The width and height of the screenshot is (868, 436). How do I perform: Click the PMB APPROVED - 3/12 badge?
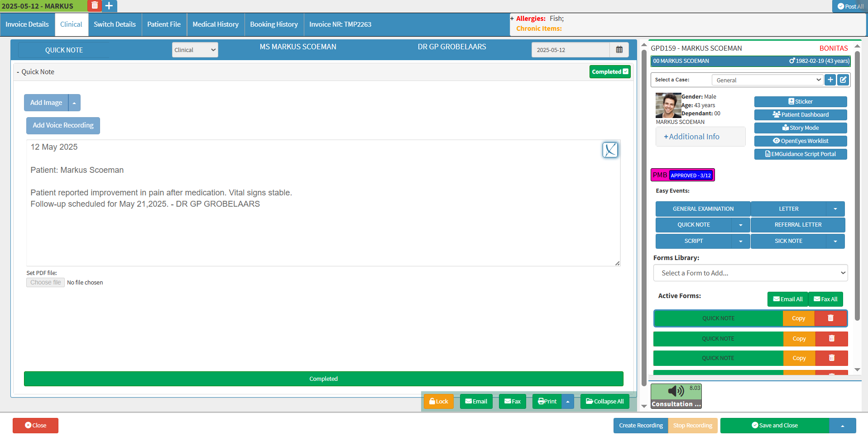pyautogui.click(x=683, y=175)
